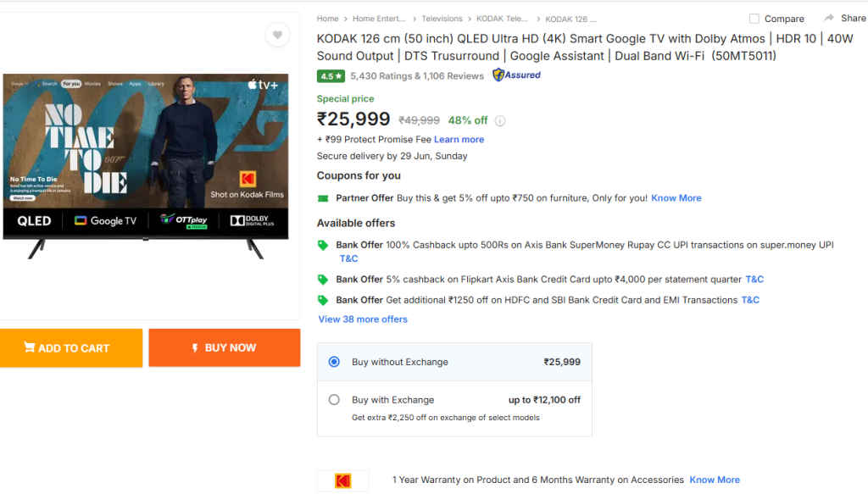
Task: Click the green Partner Offer tag icon
Action: pyautogui.click(x=322, y=197)
